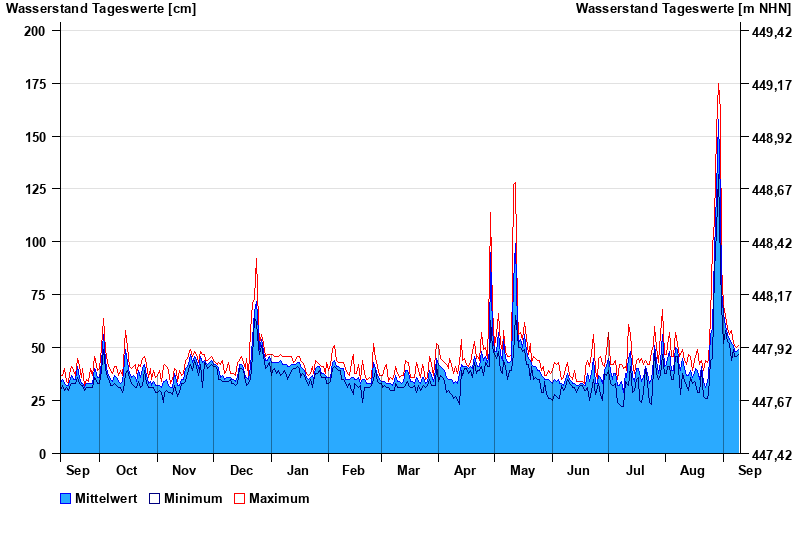Click the highest red peak in late August

[x=718, y=86]
